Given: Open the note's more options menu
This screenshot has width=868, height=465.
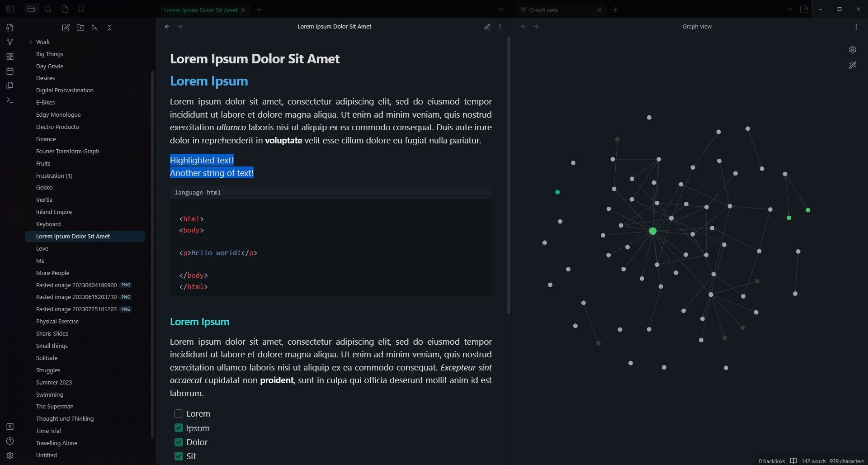Looking at the screenshot, I should click(500, 27).
